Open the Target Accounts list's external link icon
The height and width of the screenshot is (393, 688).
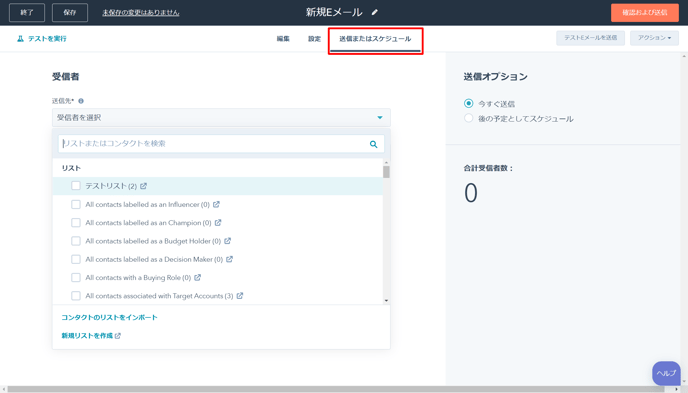[x=240, y=296]
